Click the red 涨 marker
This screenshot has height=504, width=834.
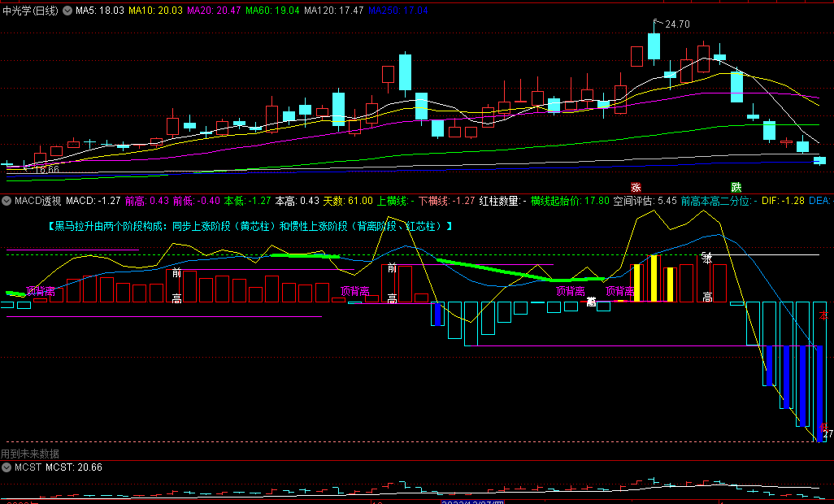pyautogui.click(x=636, y=187)
